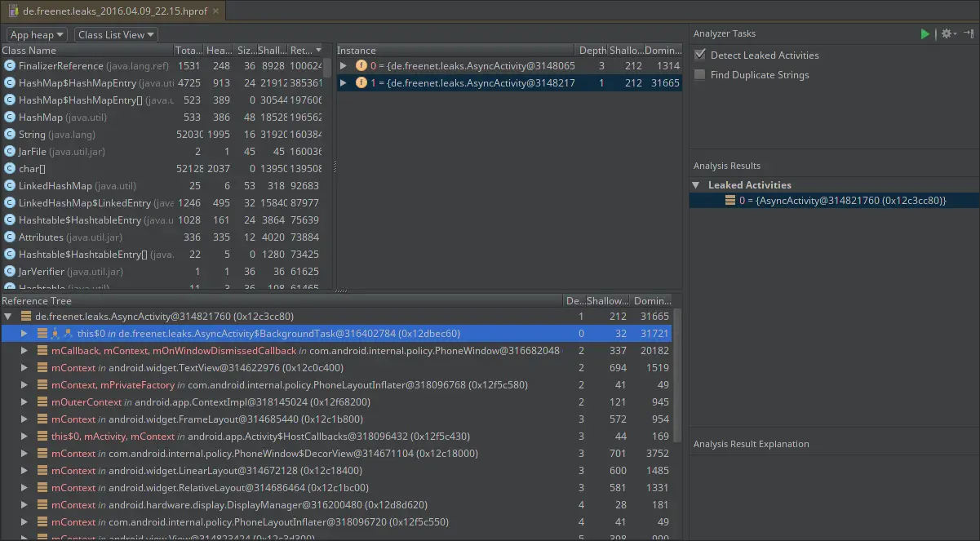The height and width of the screenshot is (541, 980).
Task: Select the Hashtable$HashtableEntry (java.util) class row
Action: click(162, 220)
